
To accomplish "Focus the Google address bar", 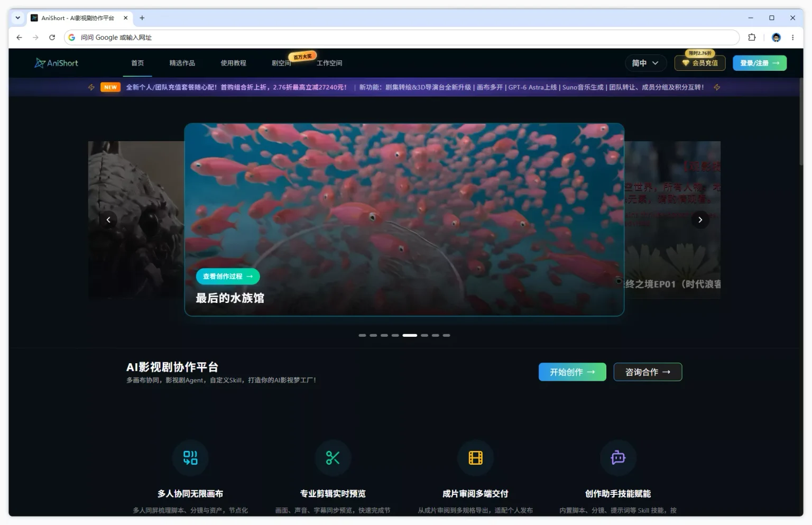I will coord(402,38).
